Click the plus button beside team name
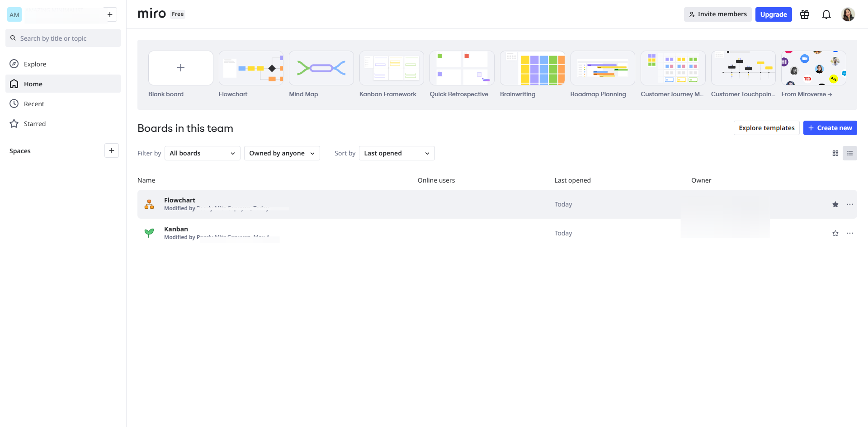This screenshot has height=427, width=868. pos(110,14)
